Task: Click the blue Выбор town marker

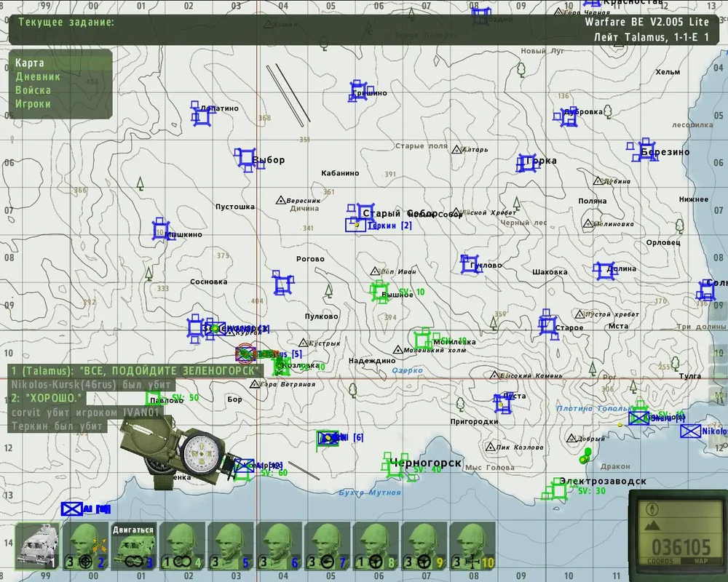Action: [x=246, y=159]
